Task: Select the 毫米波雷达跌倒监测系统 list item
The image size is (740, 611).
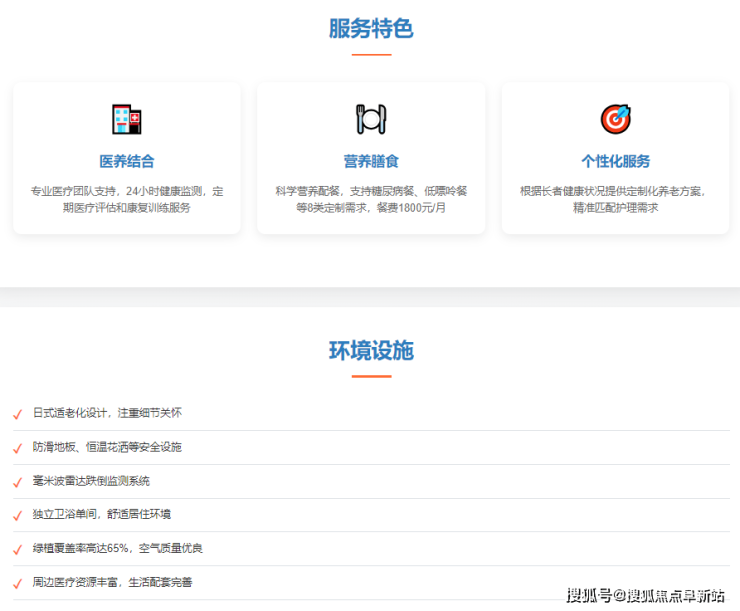Action: (x=91, y=481)
